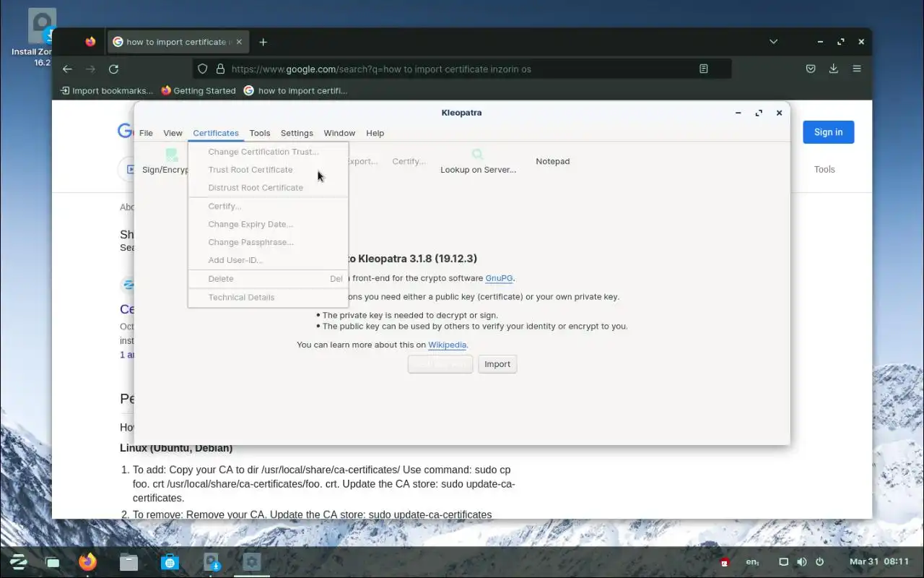924x578 pixels.
Task: Click Firefox View pinned icon in tab bar
Action: 90,42
